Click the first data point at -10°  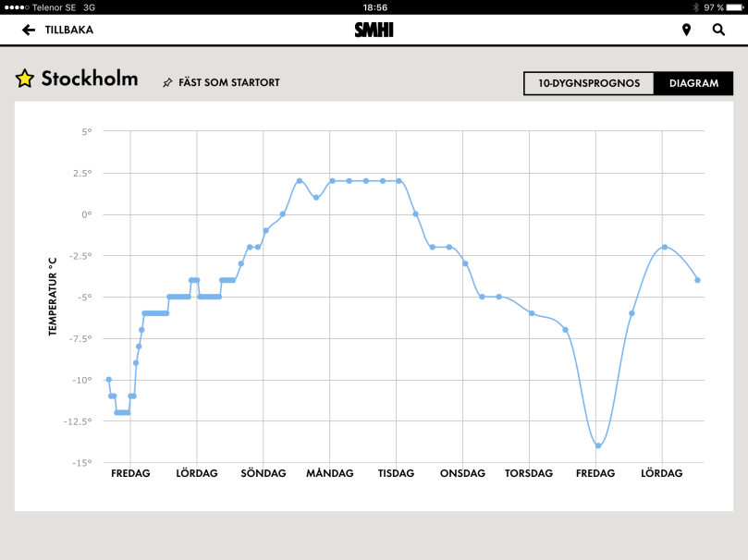click(x=108, y=379)
